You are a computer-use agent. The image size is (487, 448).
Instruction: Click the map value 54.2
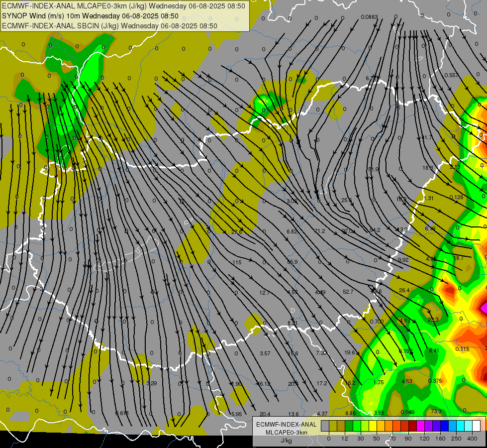(375, 230)
